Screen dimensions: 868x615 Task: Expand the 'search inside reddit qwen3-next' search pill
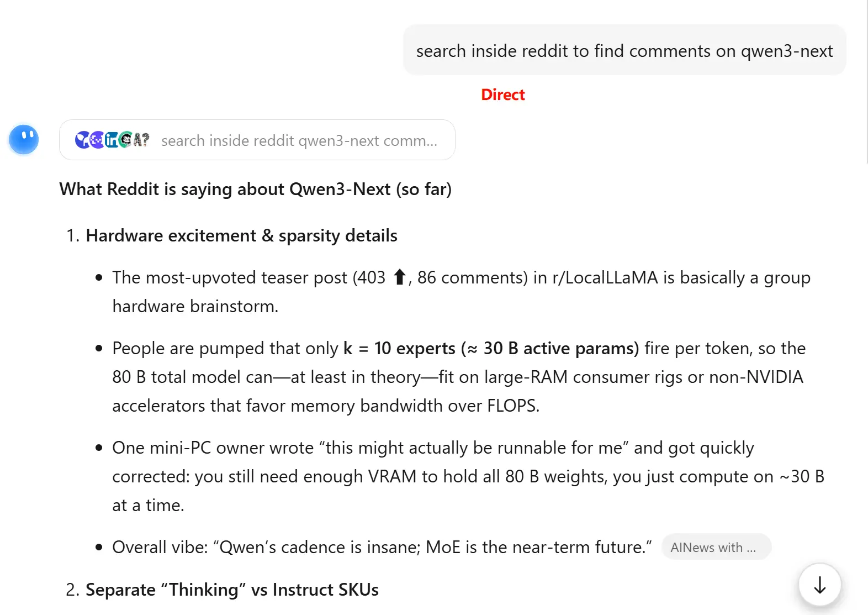click(299, 141)
